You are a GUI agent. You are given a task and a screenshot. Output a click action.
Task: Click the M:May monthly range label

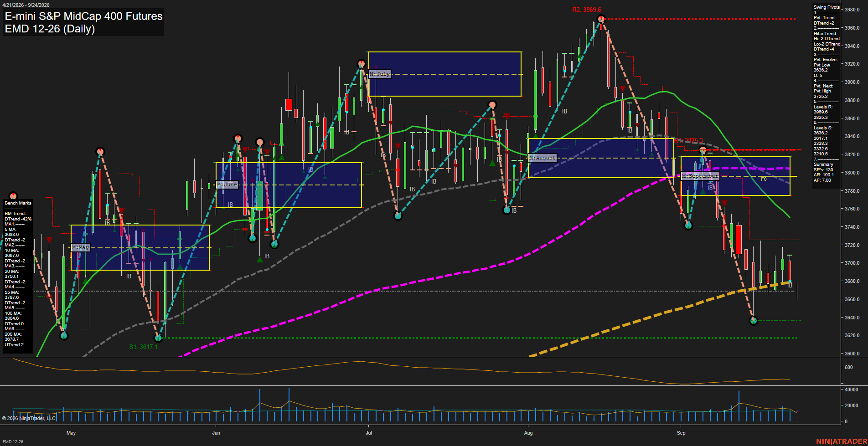[80, 247]
